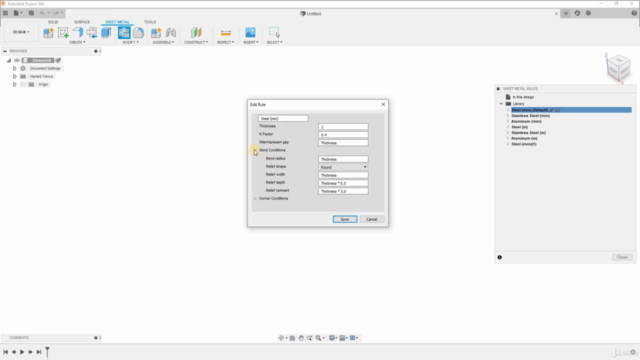The height and width of the screenshot is (360, 640).
Task: Expand Named Views in browser
Action: pyautogui.click(x=15, y=76)
